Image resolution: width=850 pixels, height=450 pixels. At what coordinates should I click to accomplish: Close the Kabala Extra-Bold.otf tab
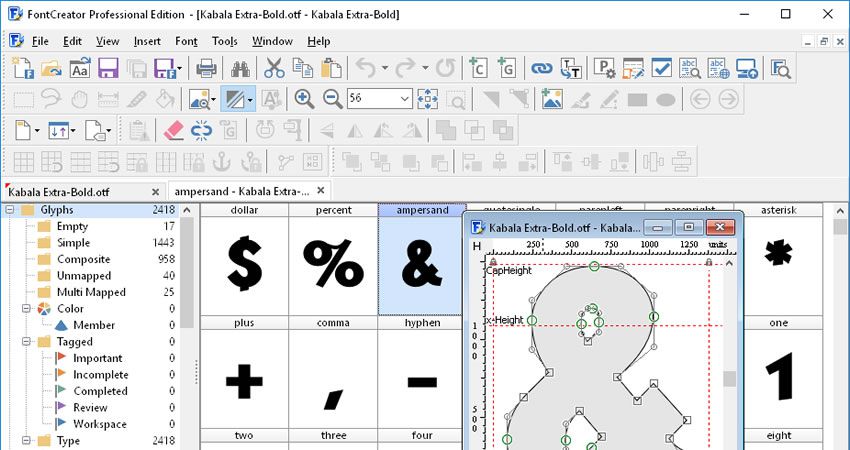click(x=156, y=192)
